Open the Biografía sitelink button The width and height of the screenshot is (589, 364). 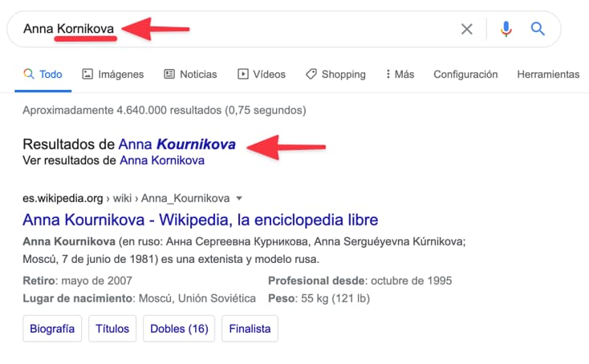coord(52,329)
